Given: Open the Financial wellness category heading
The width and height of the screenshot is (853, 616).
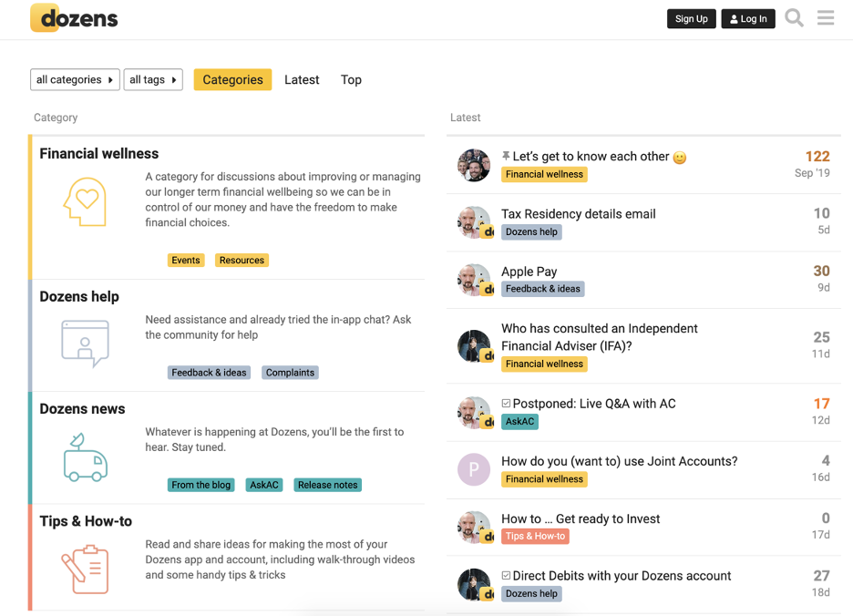Looking at the screenshot, I should (99, 153).
